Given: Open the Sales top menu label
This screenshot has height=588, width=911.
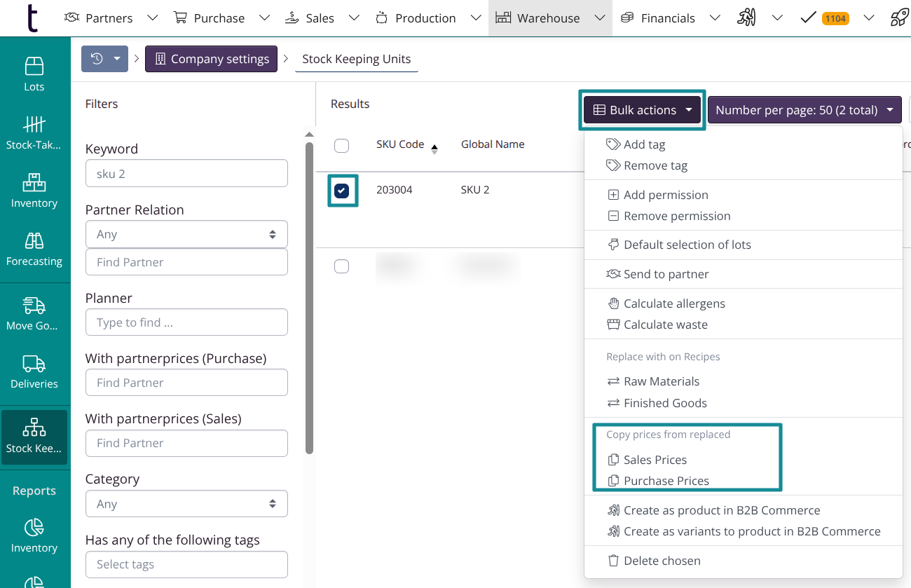Looking at the screenshot, I should pyautogui.click(x=320, y=18).
